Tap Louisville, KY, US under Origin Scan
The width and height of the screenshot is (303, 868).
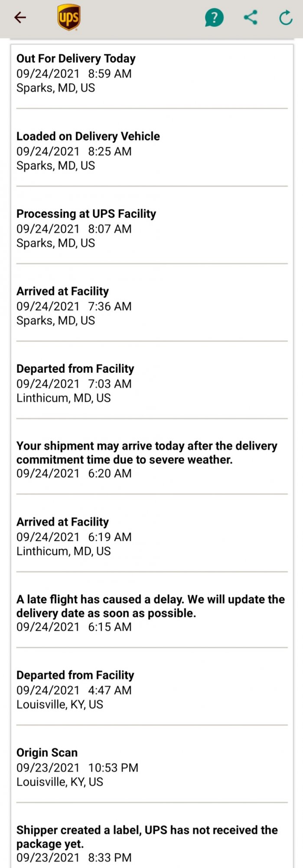60,782
